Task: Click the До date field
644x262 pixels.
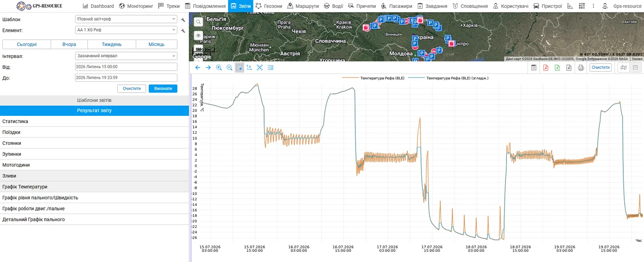Action: 126,78
